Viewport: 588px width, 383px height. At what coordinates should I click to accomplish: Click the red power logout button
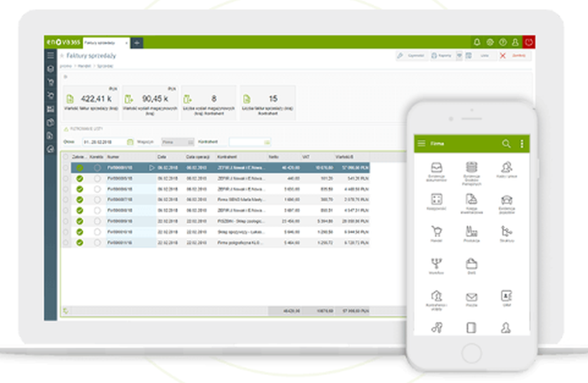point(529,42)
